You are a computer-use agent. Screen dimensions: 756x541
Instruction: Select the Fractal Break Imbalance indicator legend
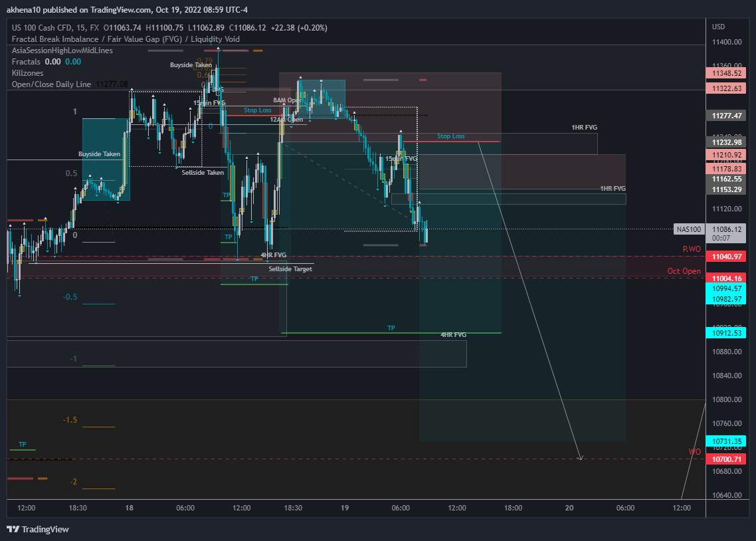pyautogui.click(x=126, y=39)
